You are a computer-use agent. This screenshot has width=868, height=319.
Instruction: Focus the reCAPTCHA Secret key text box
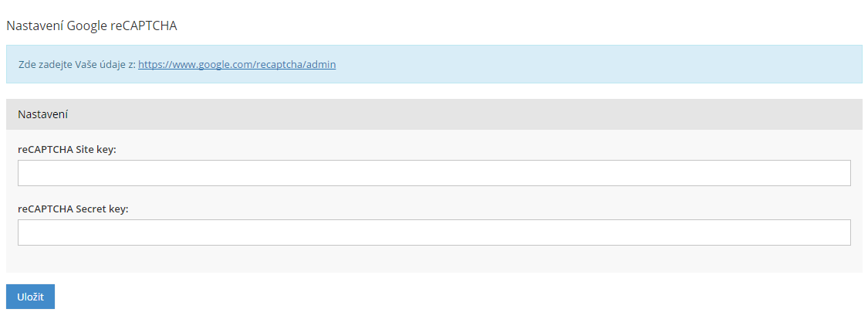click(434, 232)
